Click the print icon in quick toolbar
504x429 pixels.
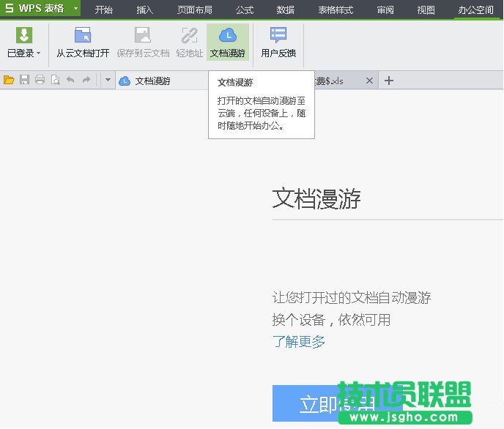click(40, 81)
